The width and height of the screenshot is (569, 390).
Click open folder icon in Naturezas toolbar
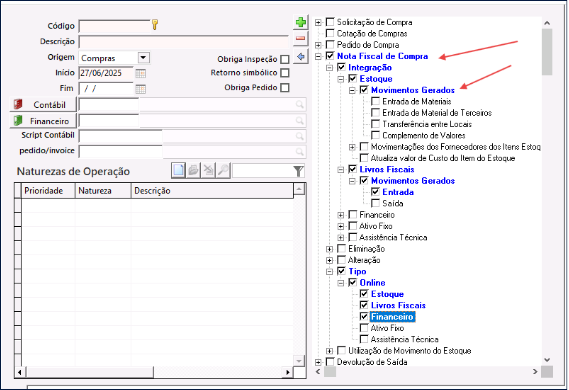pyautogui.click(x=193, y=170)
